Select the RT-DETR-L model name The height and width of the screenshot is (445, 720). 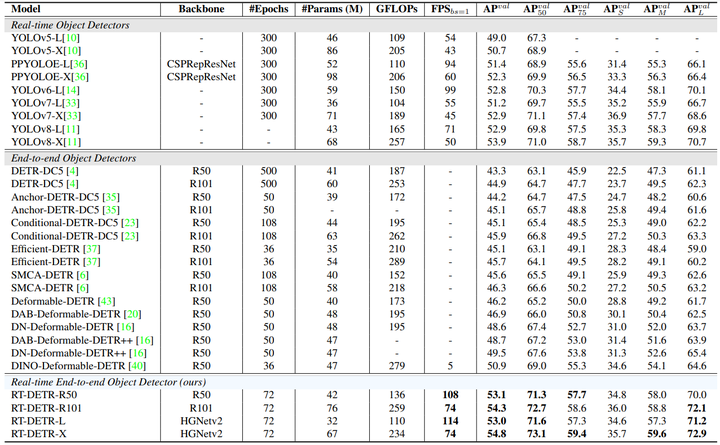point(38,421)
